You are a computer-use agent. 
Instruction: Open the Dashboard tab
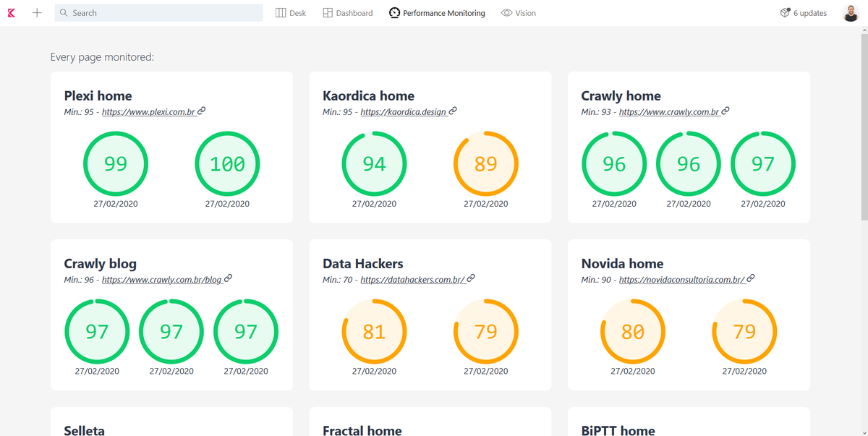tap(348, 13)
